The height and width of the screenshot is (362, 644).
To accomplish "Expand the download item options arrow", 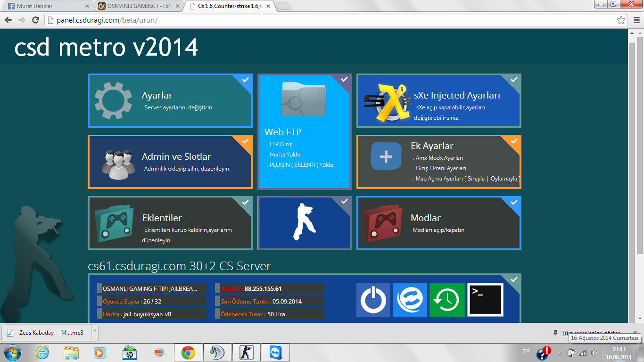I will coord(94,332).
